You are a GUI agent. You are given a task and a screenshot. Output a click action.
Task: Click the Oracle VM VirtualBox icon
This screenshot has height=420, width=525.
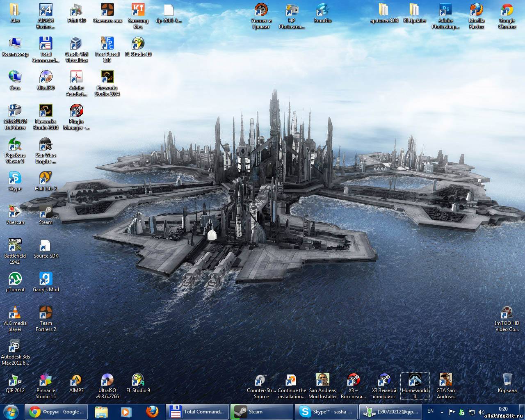[x=76, y=44]
